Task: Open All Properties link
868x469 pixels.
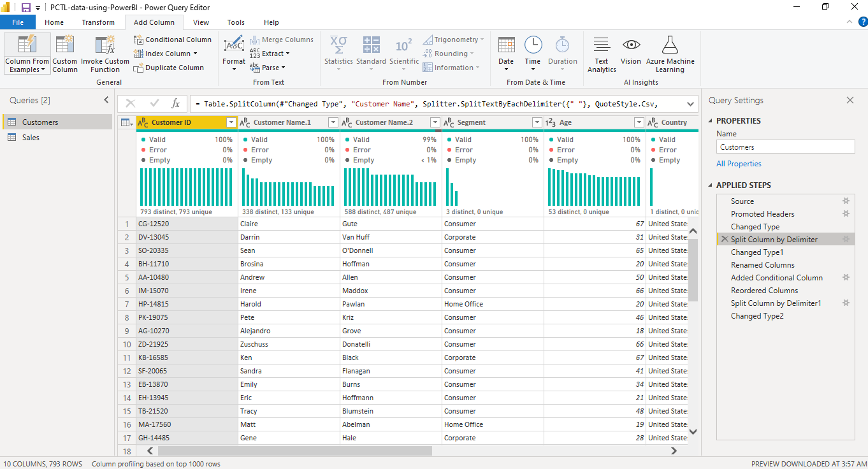Action: (x=739, y=164)
